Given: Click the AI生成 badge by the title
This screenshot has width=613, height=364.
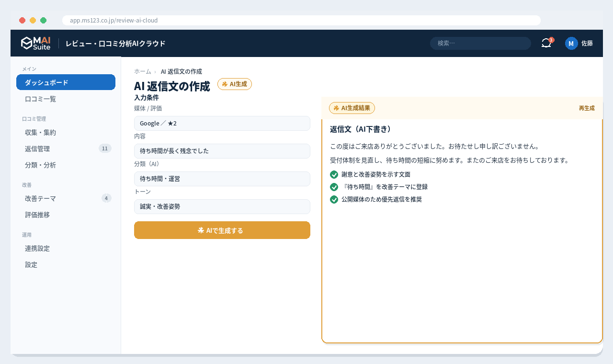Looking at the screenshot, I should pos(235,84).
